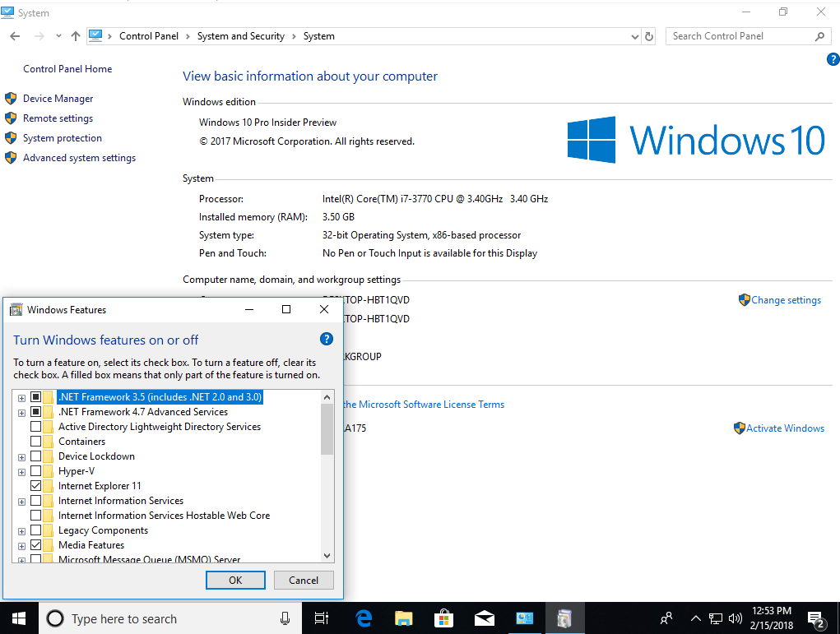Open the Mail app from taskbar
This screenshot has height=634, width=840.
click(485, 618)
